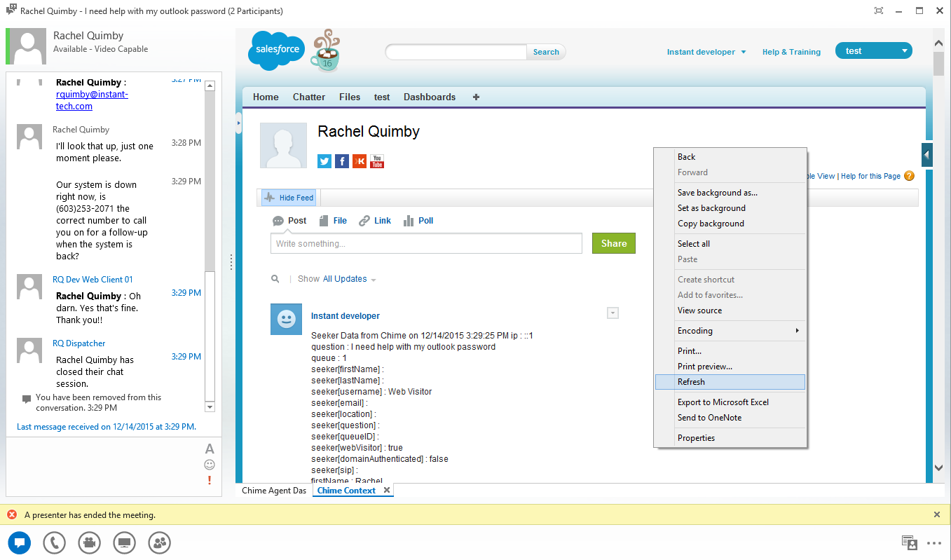Click the feed search magnifier icon
The height and width of the screenshot is (560, 951).
pyautogui.click(x=275, y=279)
